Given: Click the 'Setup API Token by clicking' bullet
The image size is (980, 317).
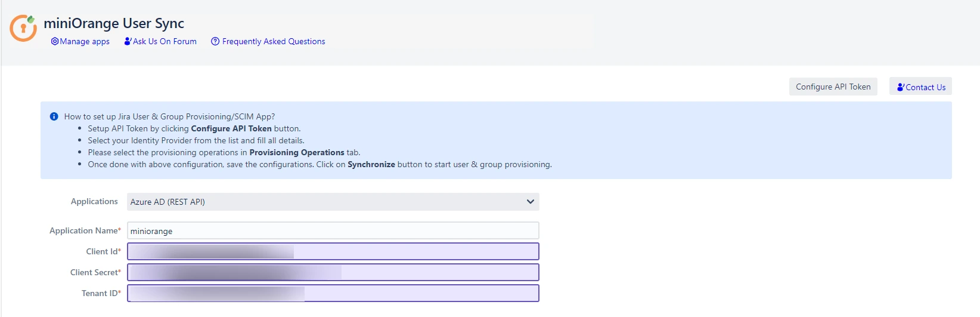Looking at the screenshot, I should [194, 128].
